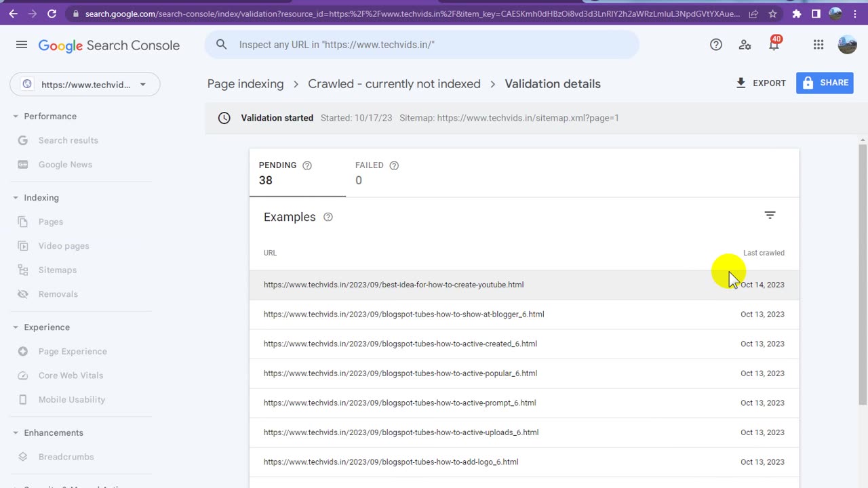Screen dimensions: 868x488
Task: Go to Crawled - currently not indexed breadcrumb
Action: [x=394, y=84]
